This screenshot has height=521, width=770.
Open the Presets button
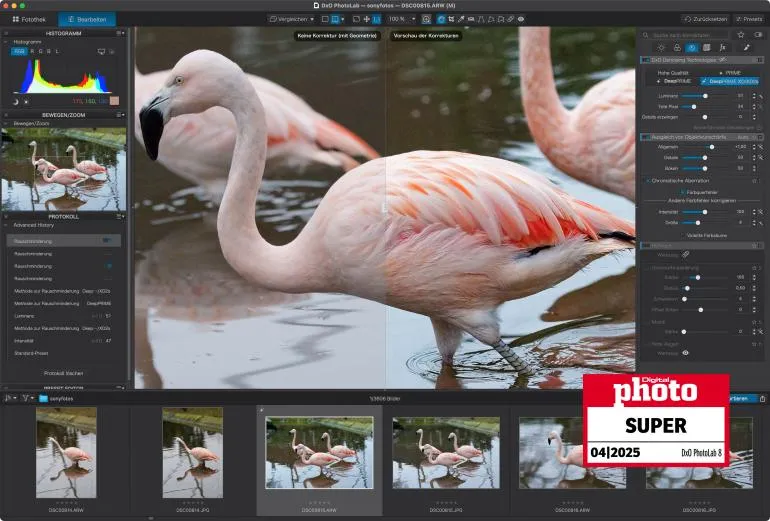[749, 19]
